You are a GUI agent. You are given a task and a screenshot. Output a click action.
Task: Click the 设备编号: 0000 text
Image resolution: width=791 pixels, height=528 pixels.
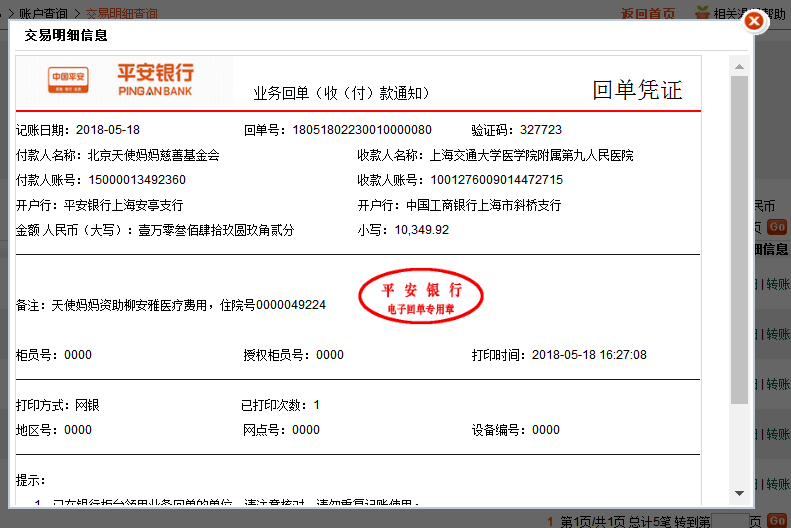click(x=516, y=430)
